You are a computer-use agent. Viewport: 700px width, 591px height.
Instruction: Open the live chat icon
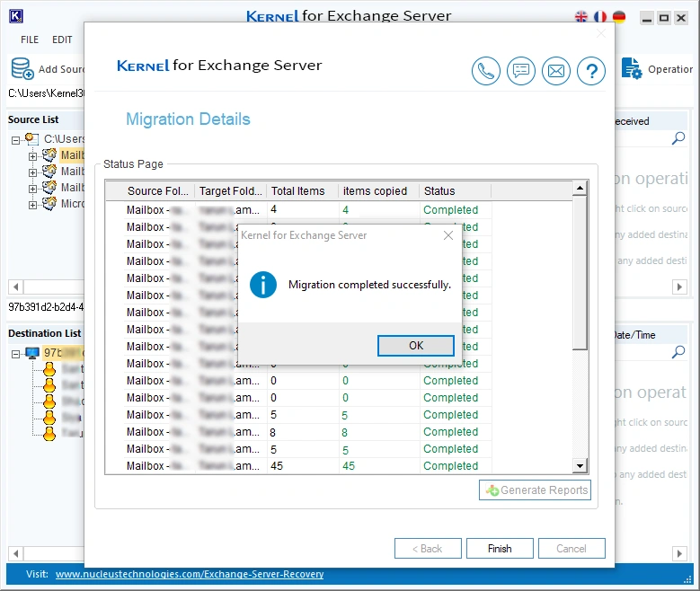coord(521,71)
